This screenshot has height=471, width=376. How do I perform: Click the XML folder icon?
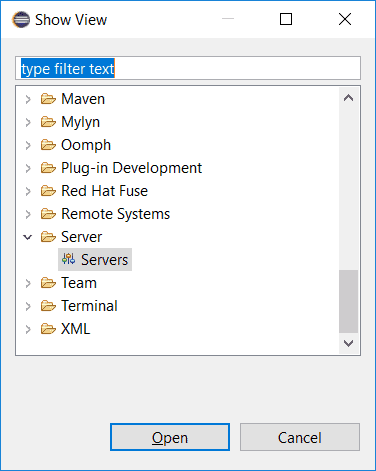tap(48, 329)
